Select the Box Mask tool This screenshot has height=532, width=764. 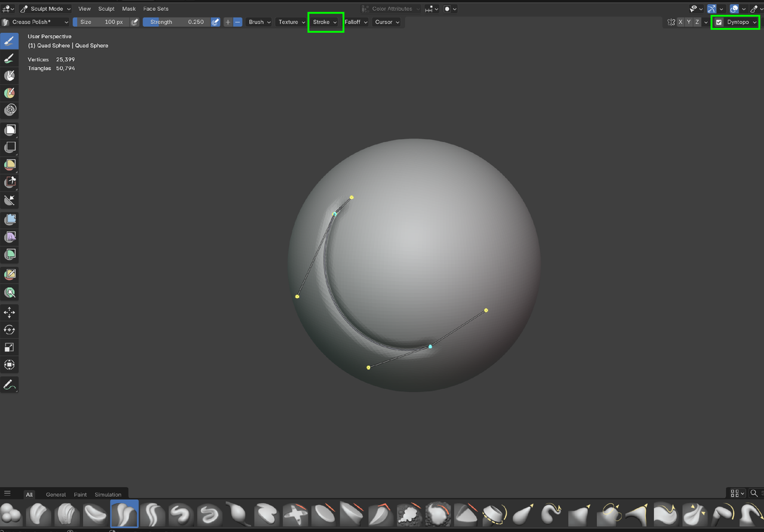[x=10, y=130]
